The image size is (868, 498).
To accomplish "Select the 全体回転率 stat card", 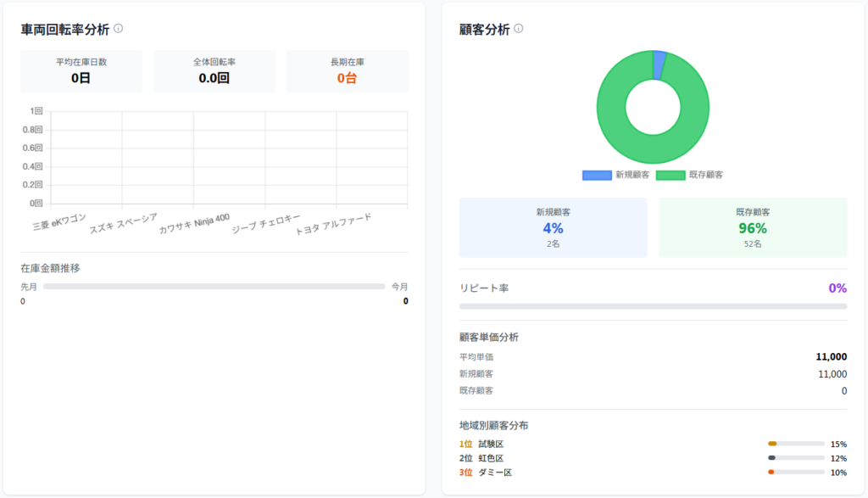I will coord(214,70).
